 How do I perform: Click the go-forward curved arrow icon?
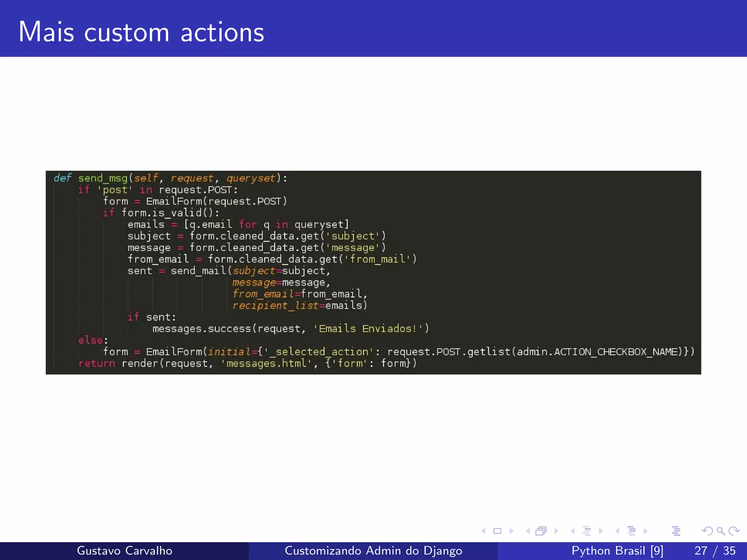tap(734, 531)
